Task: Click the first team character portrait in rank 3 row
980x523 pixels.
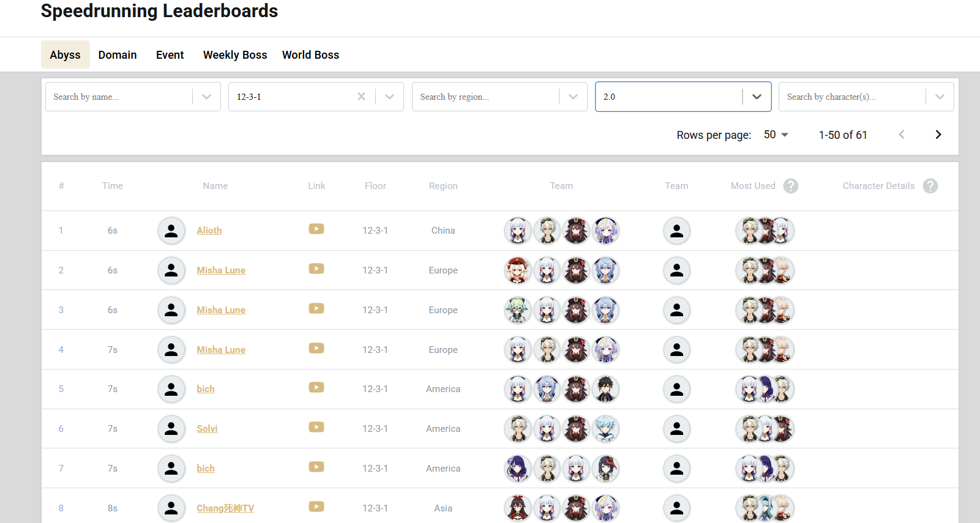Action: coord(518,310)
